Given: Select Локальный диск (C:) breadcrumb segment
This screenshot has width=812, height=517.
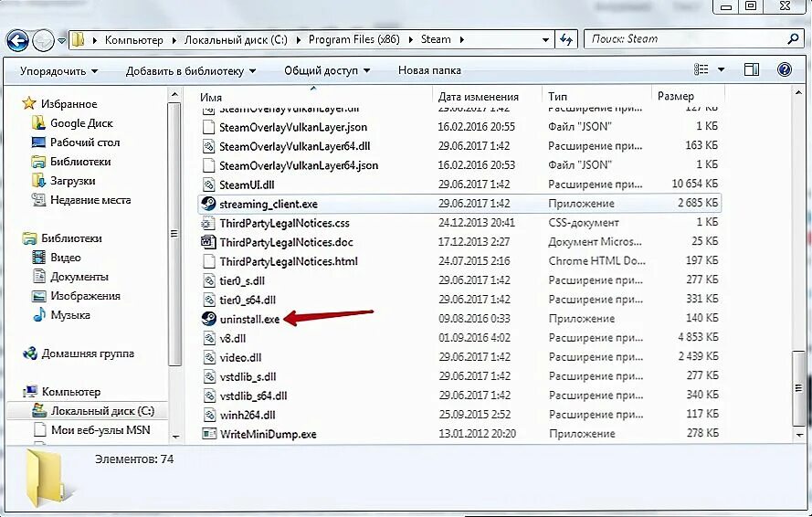Looking at the screenshot, I should pos(236,40).
